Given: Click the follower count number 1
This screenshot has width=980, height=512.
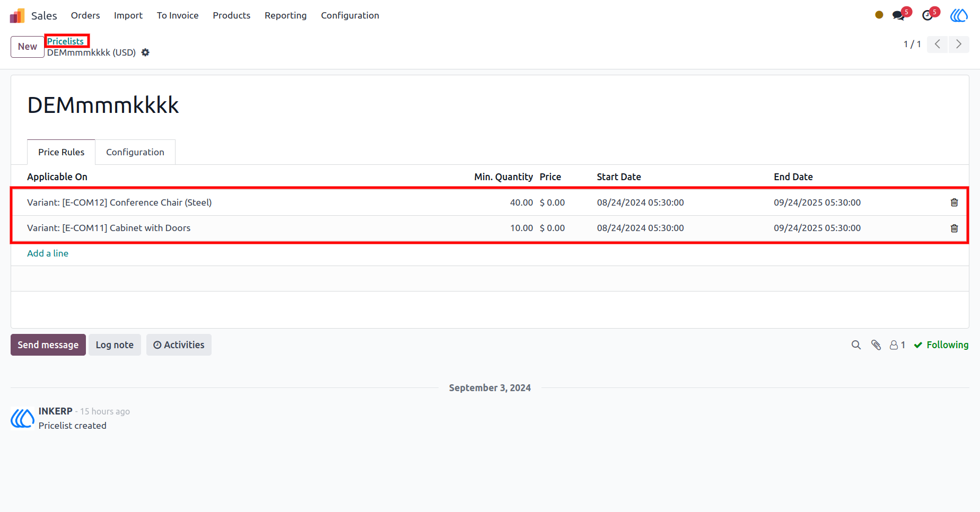Looking at the screenshot, I should click(x=903, y=345).
